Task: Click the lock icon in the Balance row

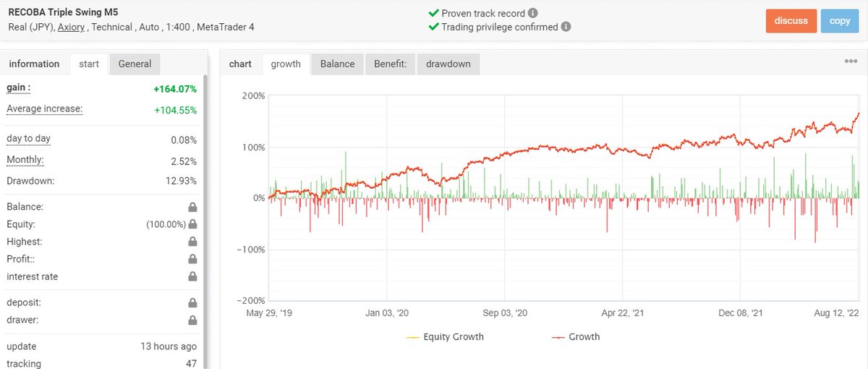Action: pyautogui.click(x=192, y=207)
